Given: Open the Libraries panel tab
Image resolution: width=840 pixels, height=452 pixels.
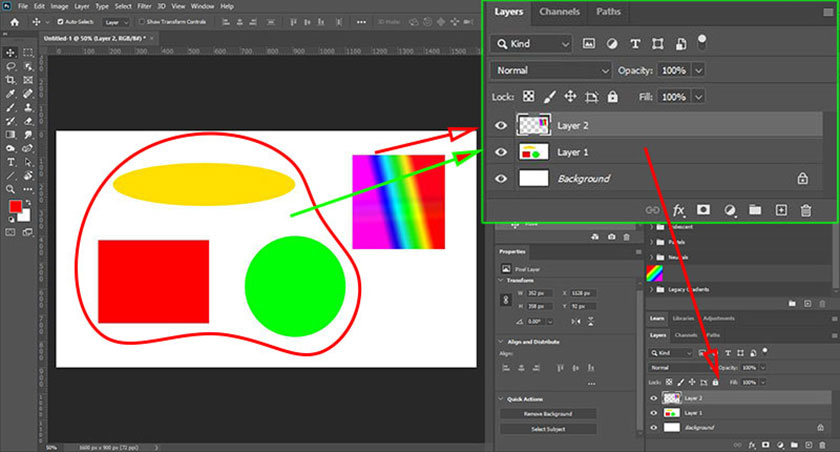Looking at the screenshot, I should tap(683, 318).
